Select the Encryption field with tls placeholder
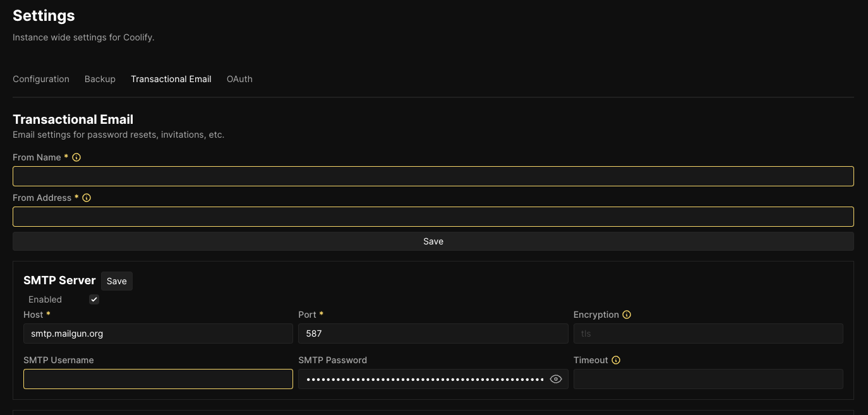This screenshot has height=415, width=868. click(x=708, y=334)
